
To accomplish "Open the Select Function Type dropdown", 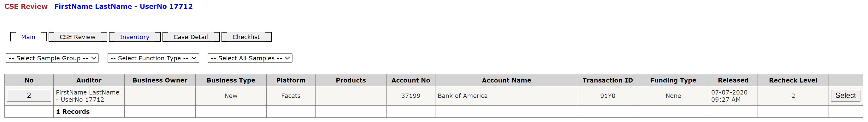I will pyautogui.click(x=153, y=58).
